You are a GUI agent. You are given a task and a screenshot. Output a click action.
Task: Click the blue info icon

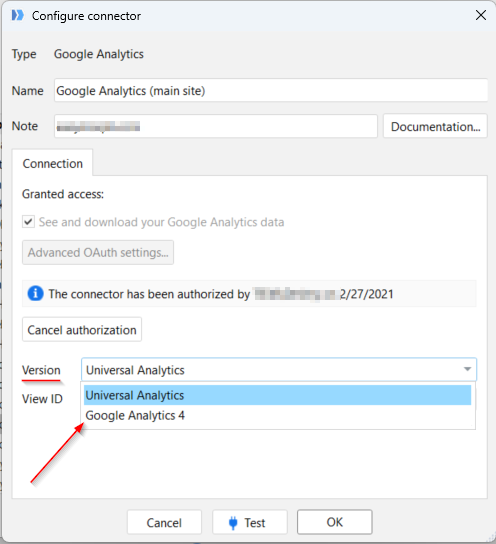click(35, 294)
